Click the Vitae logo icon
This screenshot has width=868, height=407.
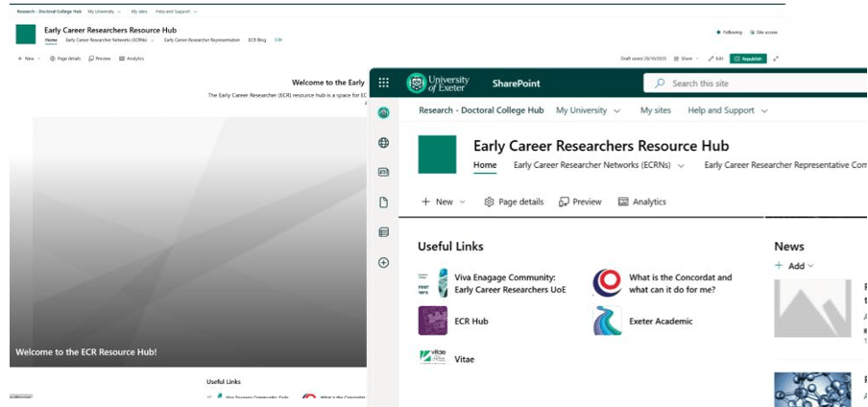[x=433, y=357]
